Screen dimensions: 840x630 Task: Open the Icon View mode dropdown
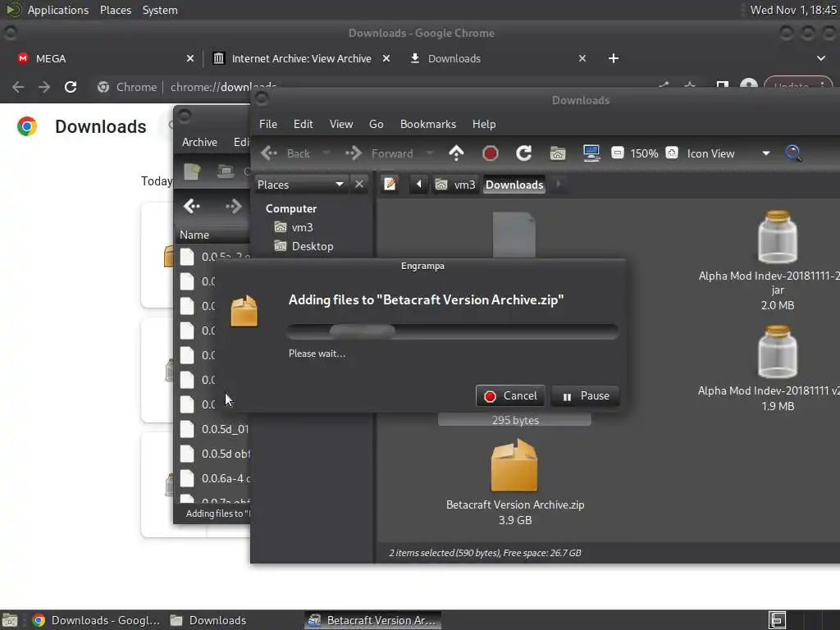click(x=728, y=153)
